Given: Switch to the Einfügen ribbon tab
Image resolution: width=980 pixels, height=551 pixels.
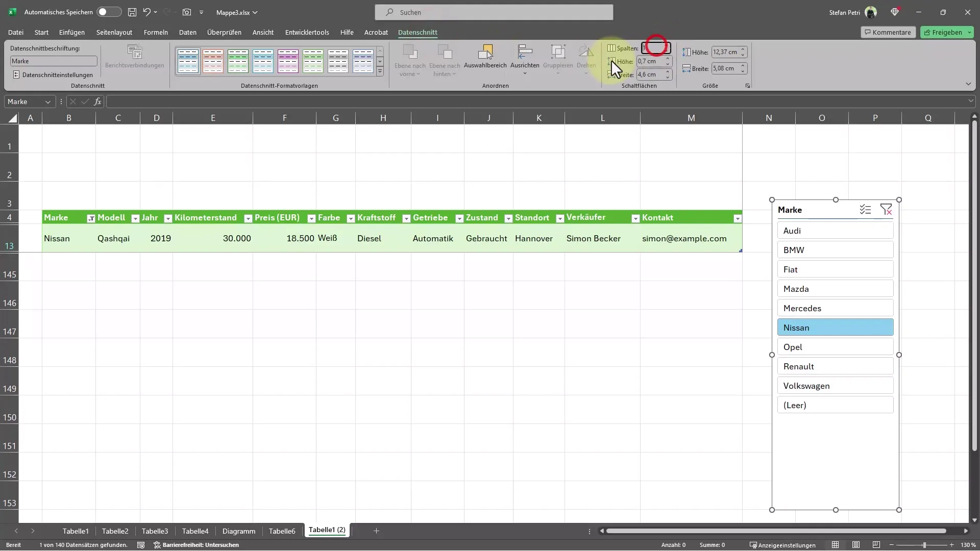Looking at the screenshot, I should (72, 32).
